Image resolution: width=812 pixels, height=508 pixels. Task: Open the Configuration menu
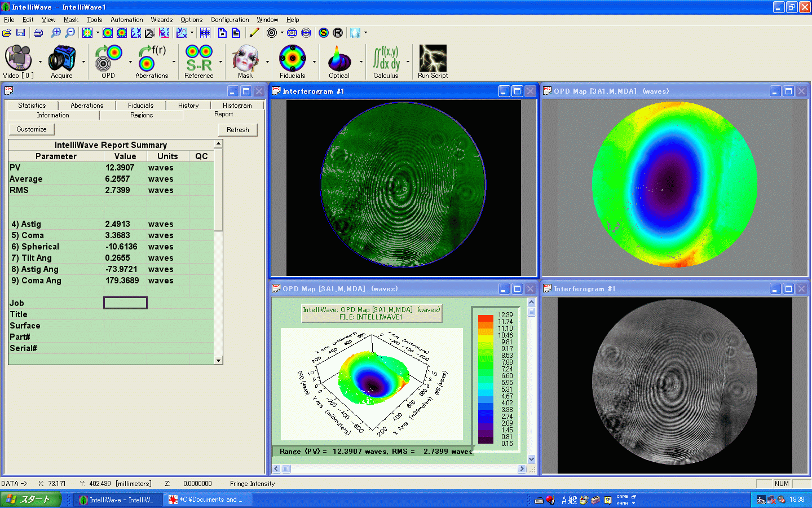tap(230, 20)
